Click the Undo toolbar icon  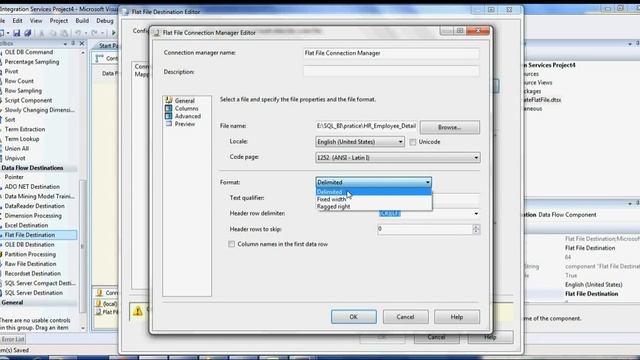(x=78, y=33)
